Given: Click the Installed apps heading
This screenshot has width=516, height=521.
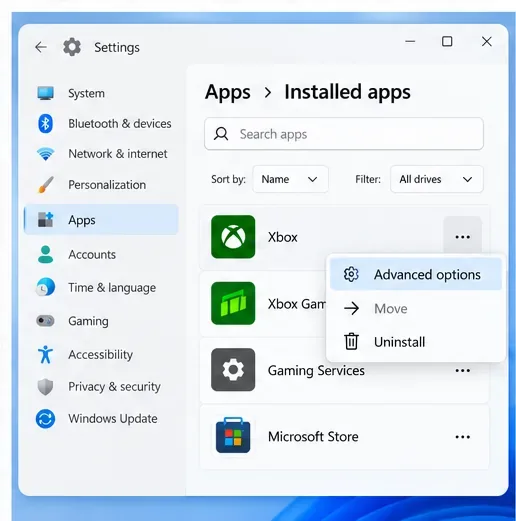Looking at the screenshot, I should coord(347,92).
